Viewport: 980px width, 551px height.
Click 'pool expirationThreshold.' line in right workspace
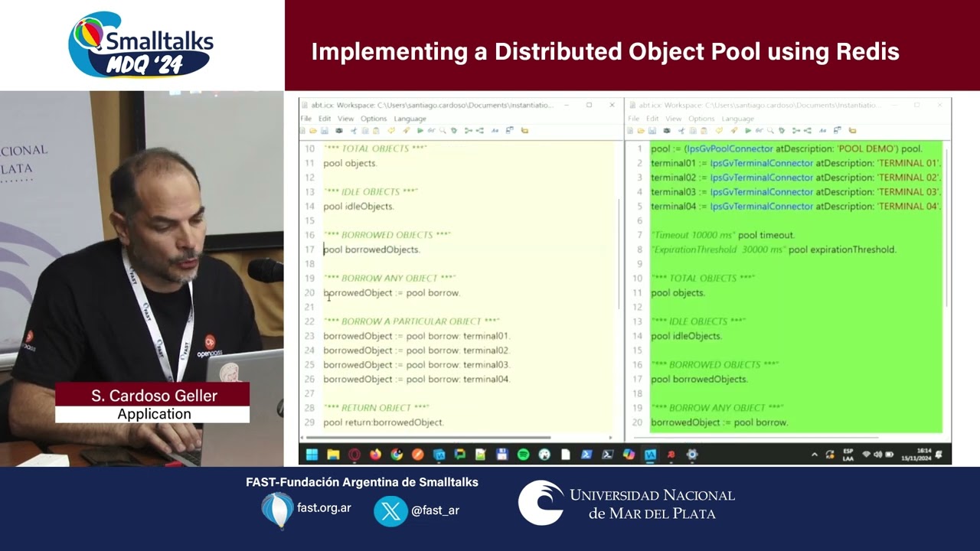(x=773, y=249)
